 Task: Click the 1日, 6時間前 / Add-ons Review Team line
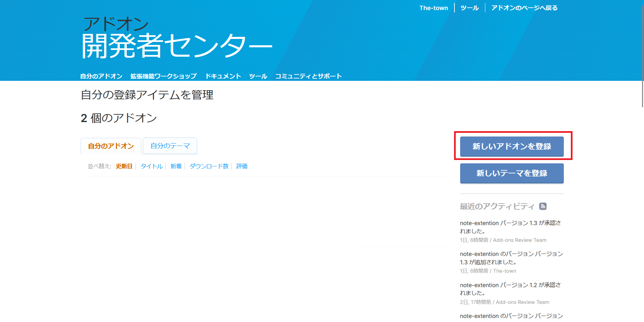point(503,240)
